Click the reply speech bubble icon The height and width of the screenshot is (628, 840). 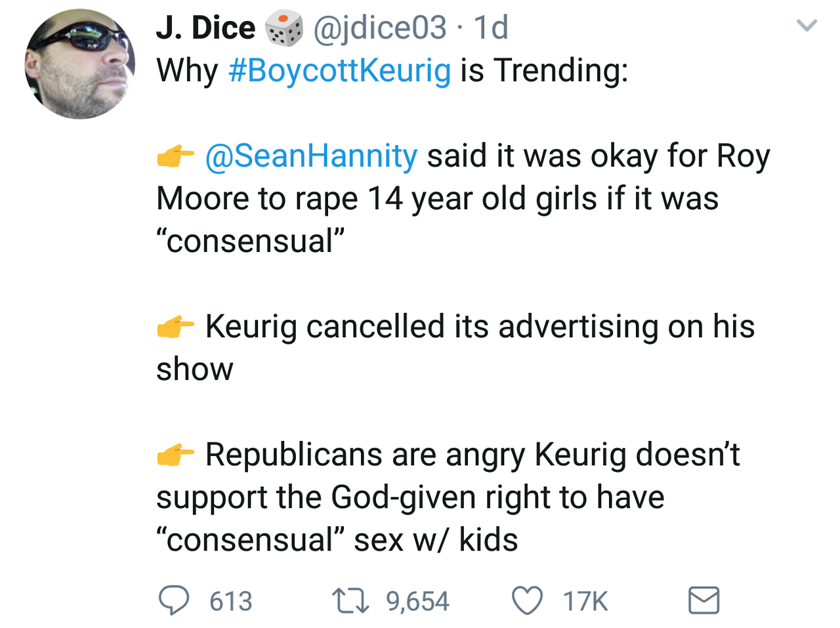(174, 600)
